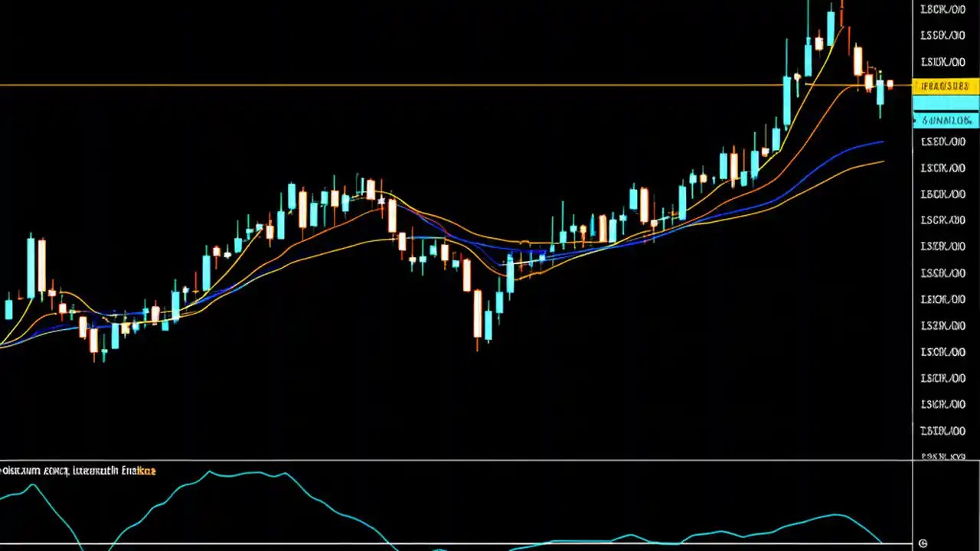Click the bottom price level on the axis
The height and width of the screenshot is (551, 980).
[x=942, y=455]
